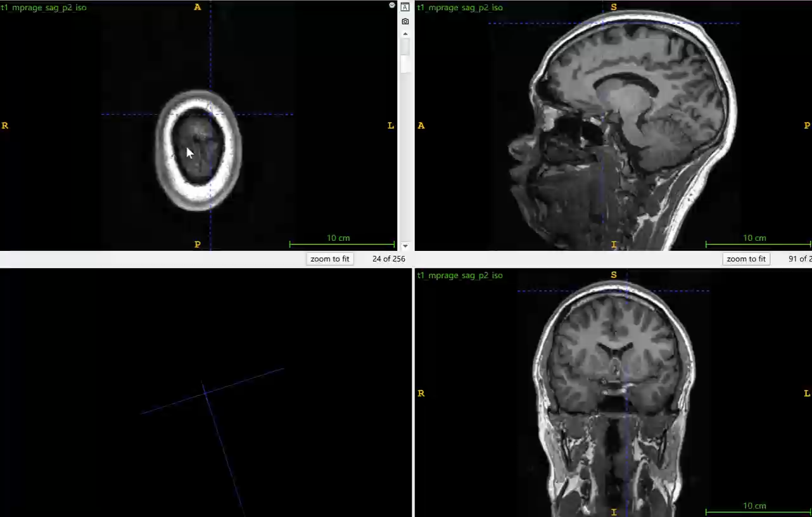
Task: Click the '24 of 256' slice counter
Action: pos(389,258)
